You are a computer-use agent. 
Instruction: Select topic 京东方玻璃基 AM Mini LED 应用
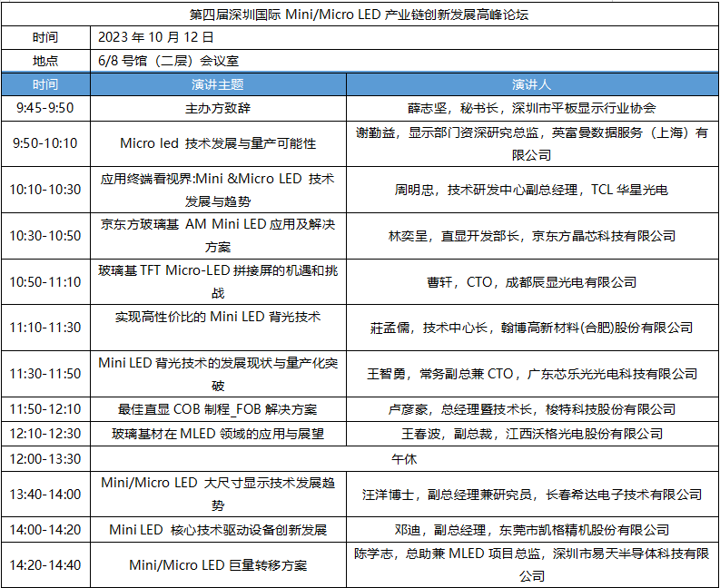(218, 236)
